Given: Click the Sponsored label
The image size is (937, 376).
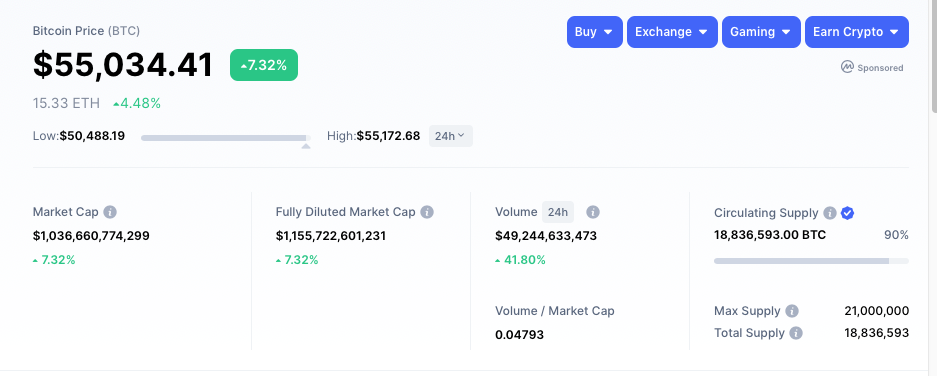Looking at the screenshot, I should point(880,68).
